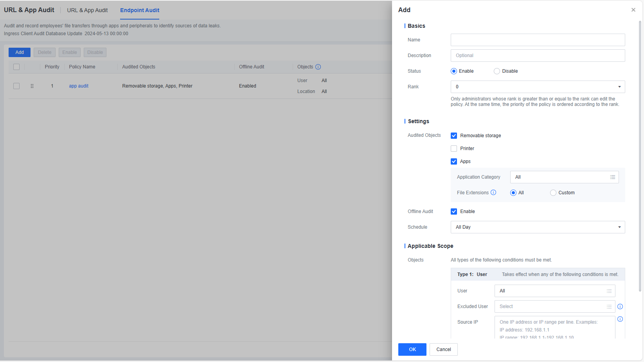The image size is (644, 362).
Task: Click the drag handle icon for app audit row
Action: [x=32, y=86]
